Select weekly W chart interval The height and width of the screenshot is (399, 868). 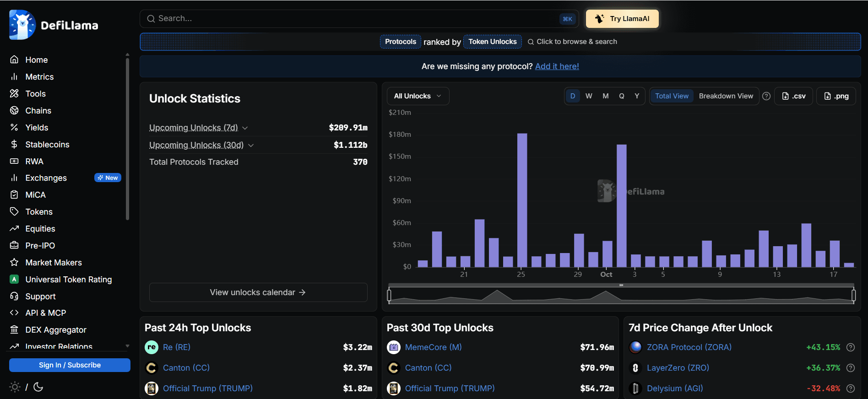(589, 96)
